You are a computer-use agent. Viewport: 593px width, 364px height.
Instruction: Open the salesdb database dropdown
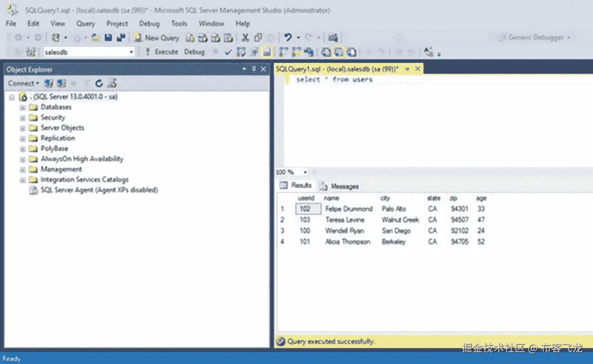click(x=131, y=52)
